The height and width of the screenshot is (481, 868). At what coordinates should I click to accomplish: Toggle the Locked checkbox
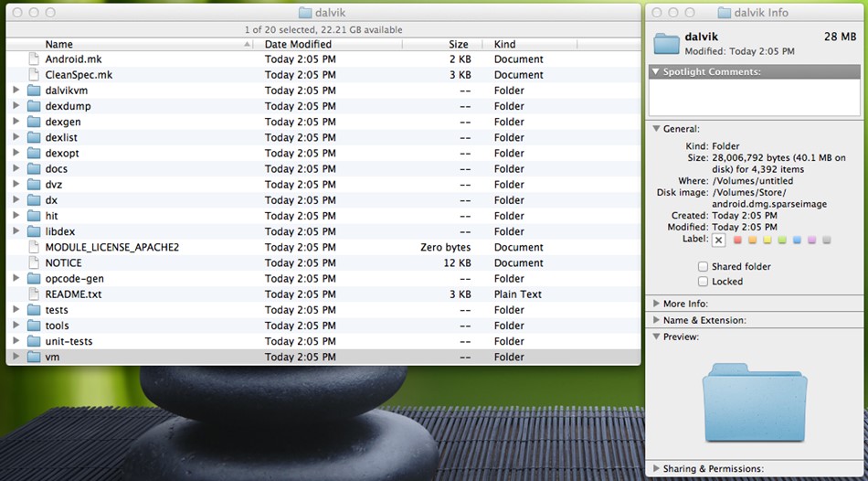703,282
